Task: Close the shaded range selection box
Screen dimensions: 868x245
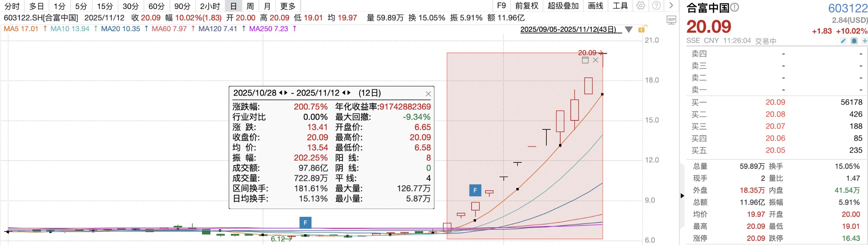Action: coord(595,60)
